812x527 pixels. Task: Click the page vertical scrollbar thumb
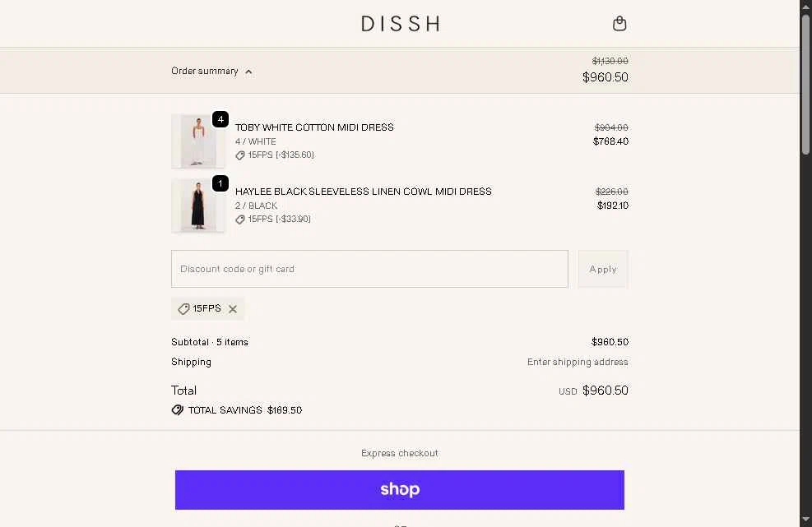[x=805, y=85]
